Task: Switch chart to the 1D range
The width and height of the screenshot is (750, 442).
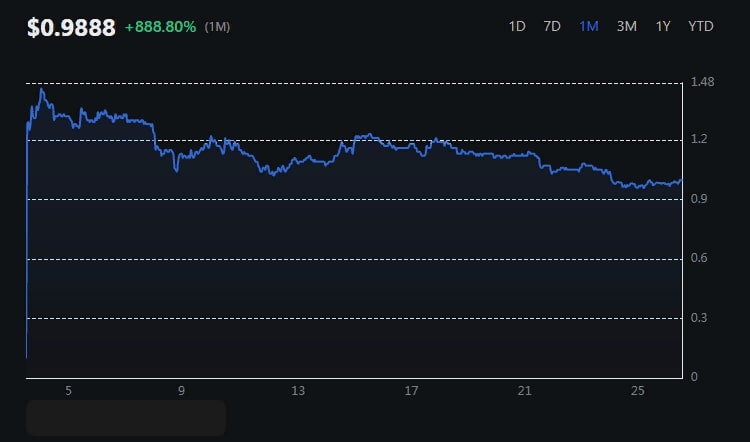Action: point(517,26)
